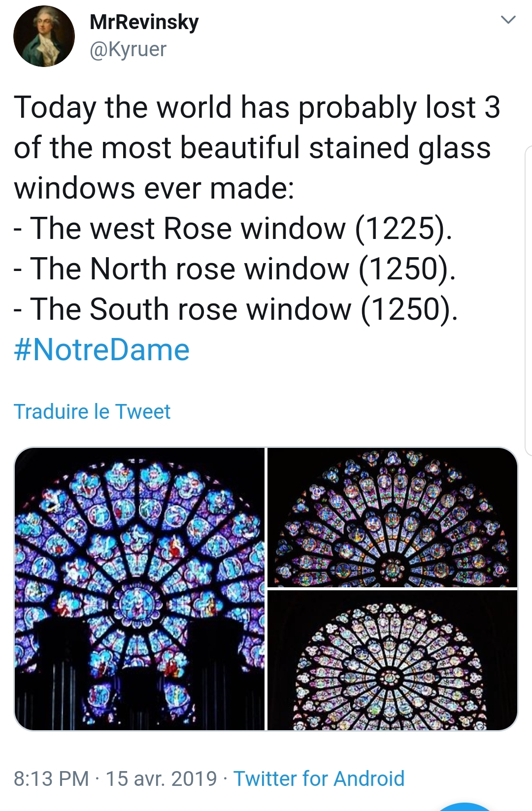Visit the @Kyruer handle link

click(x=128, y=49)
